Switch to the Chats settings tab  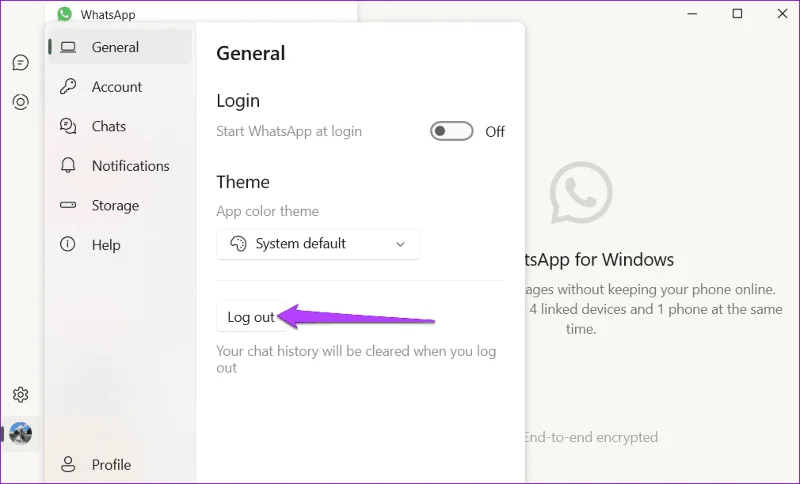pyautogui.click(x=120, y=126)
